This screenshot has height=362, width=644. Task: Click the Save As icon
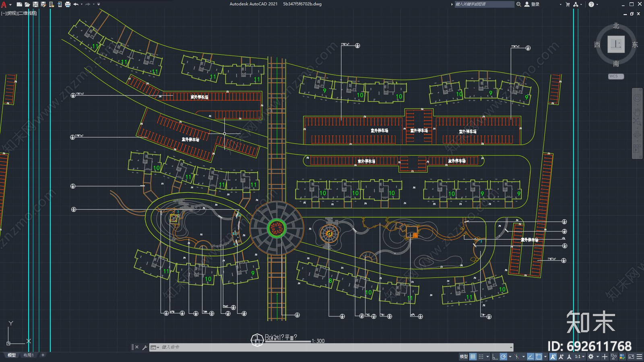click(43, 4)
